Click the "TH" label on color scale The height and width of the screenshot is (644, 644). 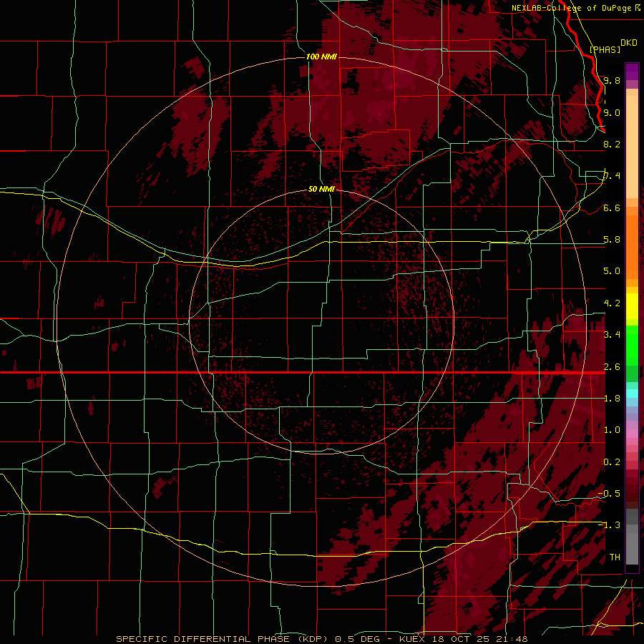point(615,557)
